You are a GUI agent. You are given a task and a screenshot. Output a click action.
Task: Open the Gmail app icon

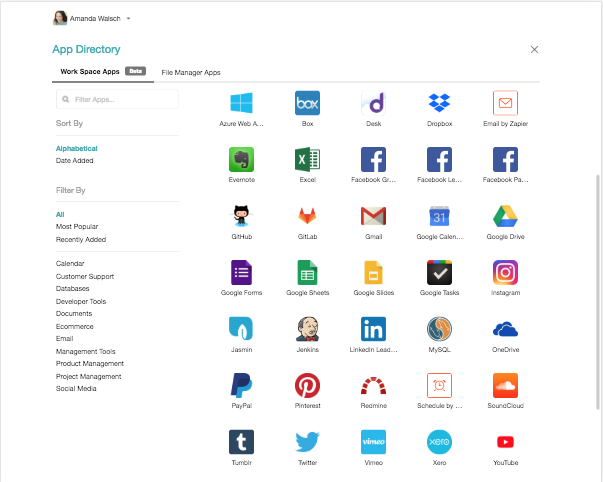[373, 216]
